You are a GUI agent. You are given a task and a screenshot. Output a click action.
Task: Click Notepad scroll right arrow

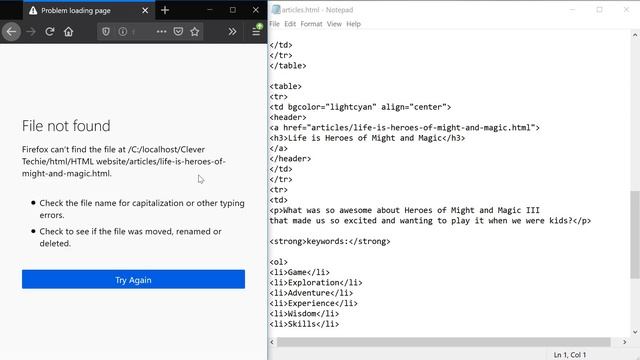pos(624,342)
